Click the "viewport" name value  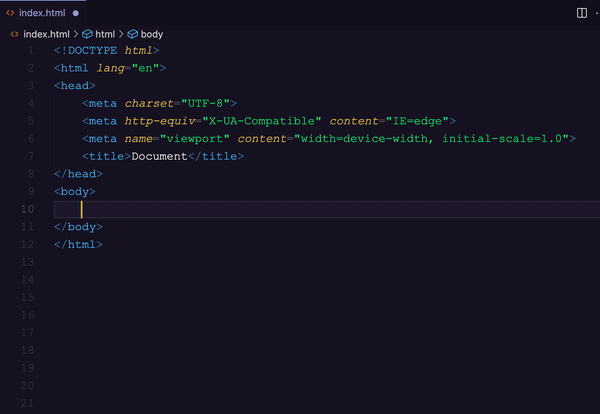[x=195, y=139]
